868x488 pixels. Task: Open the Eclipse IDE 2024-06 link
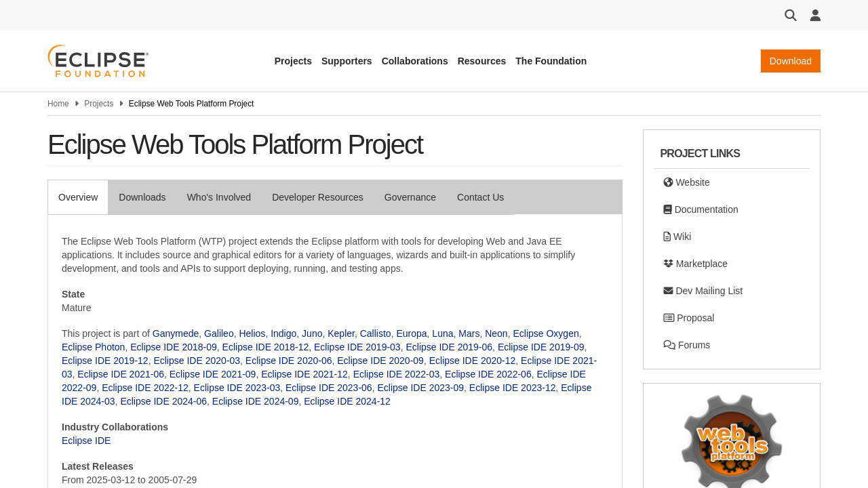[x=163, y=401]
